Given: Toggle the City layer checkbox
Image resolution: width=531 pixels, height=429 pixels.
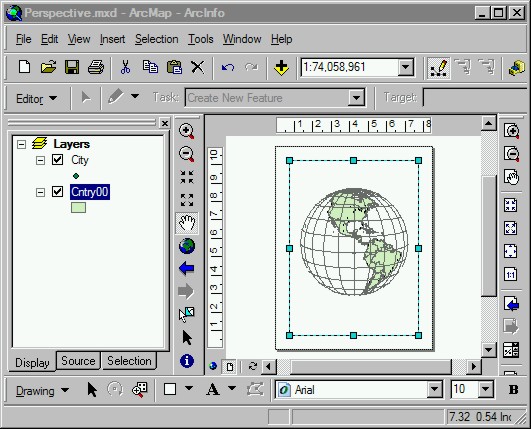Looking at the screenshot, I should click(x=58, y=159).
